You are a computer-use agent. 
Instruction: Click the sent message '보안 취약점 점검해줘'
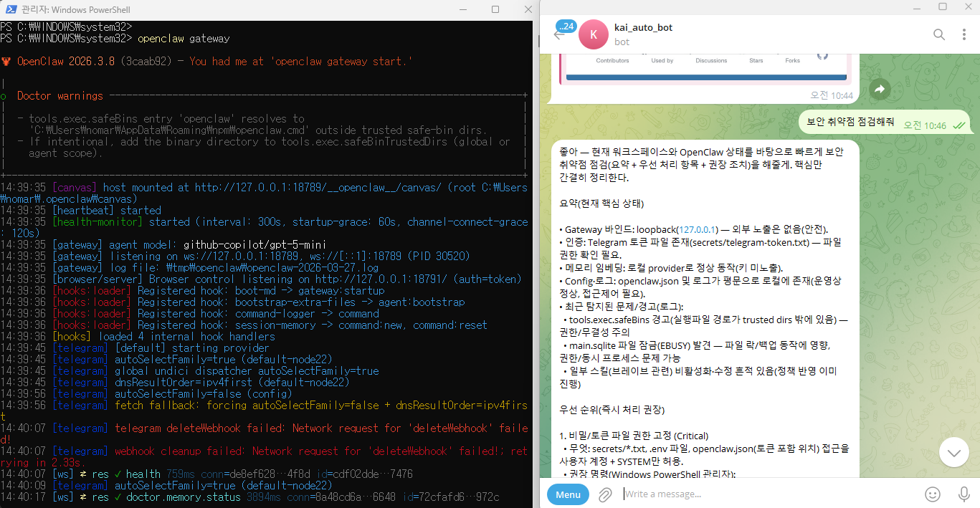[x=850, y=122]
